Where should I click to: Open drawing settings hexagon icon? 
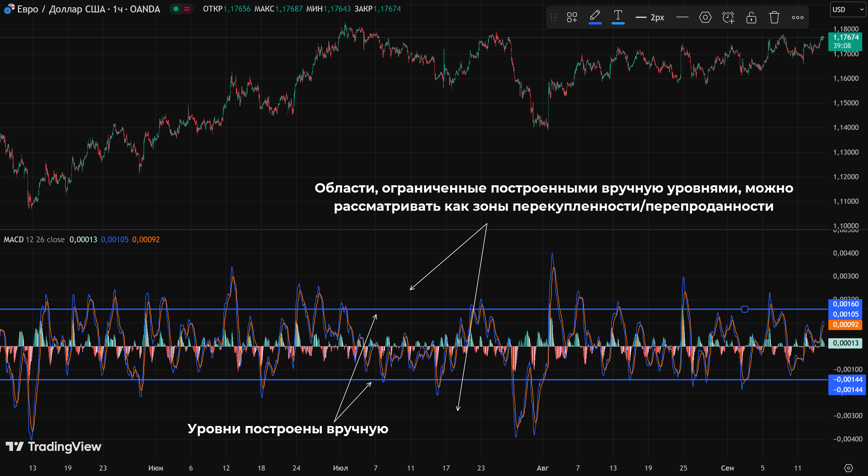(705, 17)
